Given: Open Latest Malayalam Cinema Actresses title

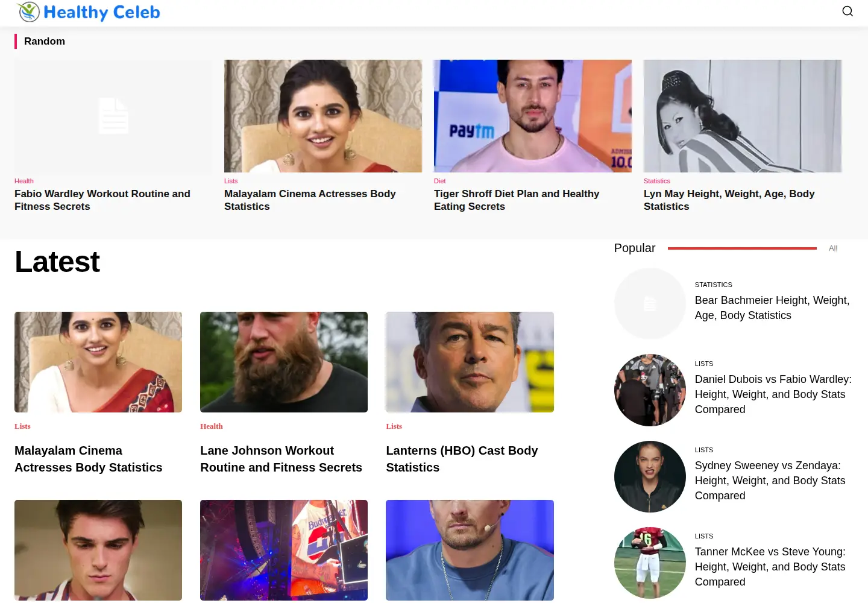Looking at the screenshot, I should click(x=88, y=459).
